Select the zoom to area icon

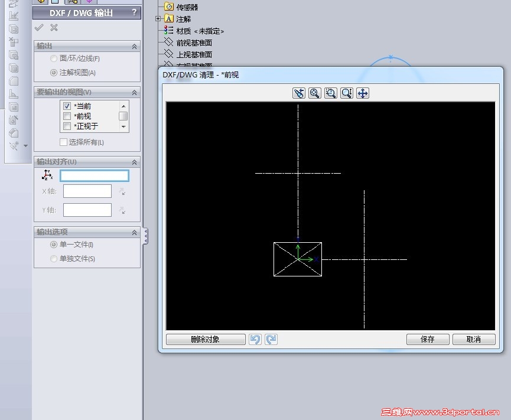point(331,93)
